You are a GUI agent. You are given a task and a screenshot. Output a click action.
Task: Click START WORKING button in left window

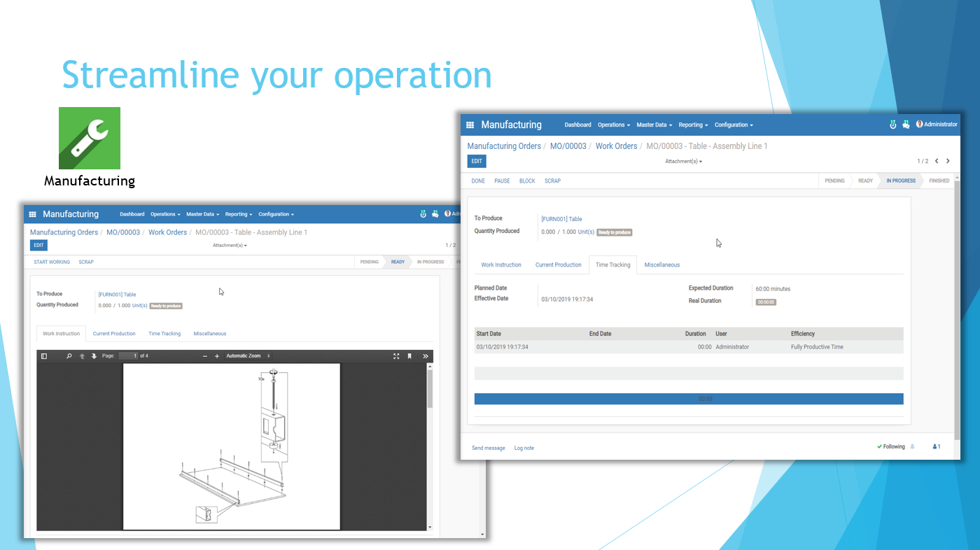point(52,262)
